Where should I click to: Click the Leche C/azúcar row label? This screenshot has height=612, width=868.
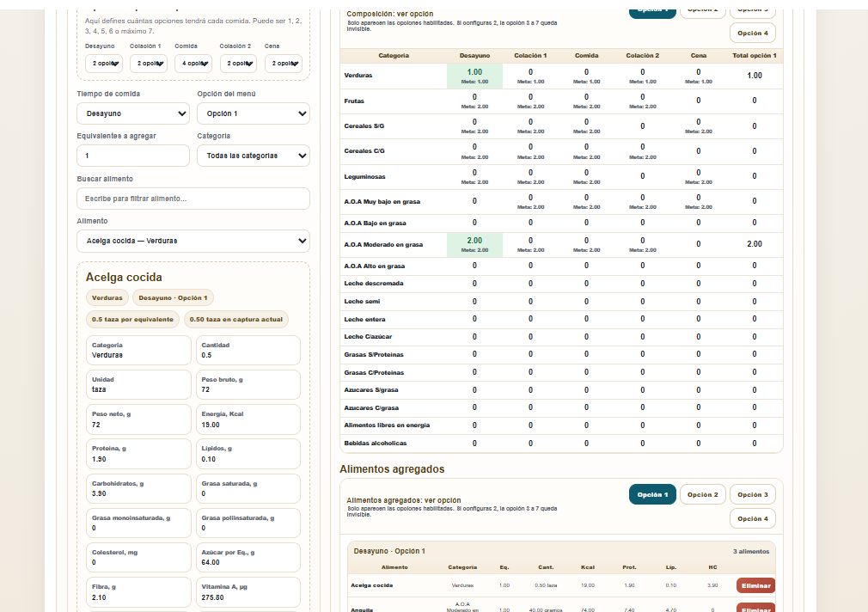[368, 336]
